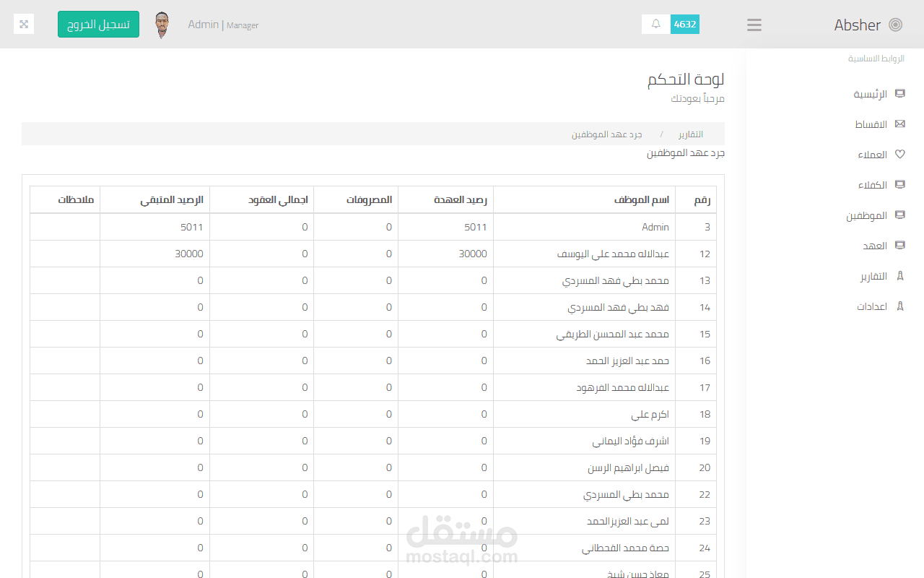Screen dimensions: 924x578
Task: Click the flask icon beside اعدادات
Action: (x=900, y=306)
